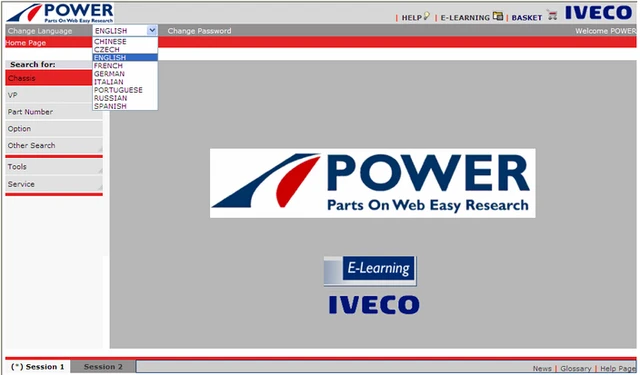Click the POWER logo in top-left header
The height and width of the screenshot is (375, 640).
pos(60,13)
